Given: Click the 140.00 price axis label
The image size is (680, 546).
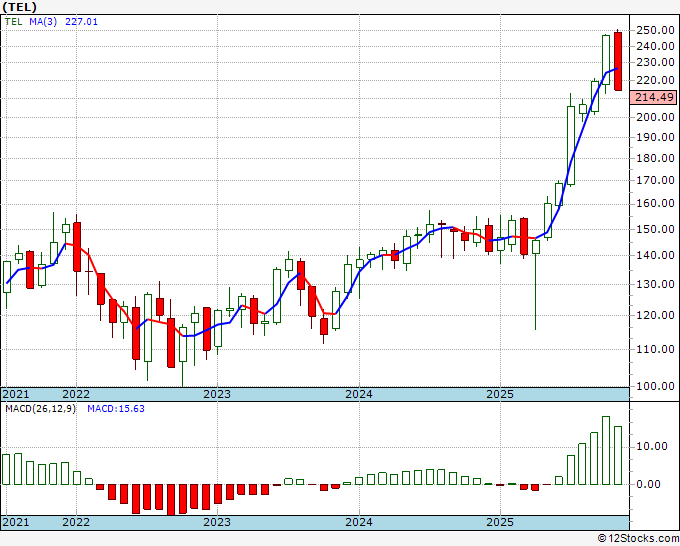Looking at the screenshot, I should point(655,255).
